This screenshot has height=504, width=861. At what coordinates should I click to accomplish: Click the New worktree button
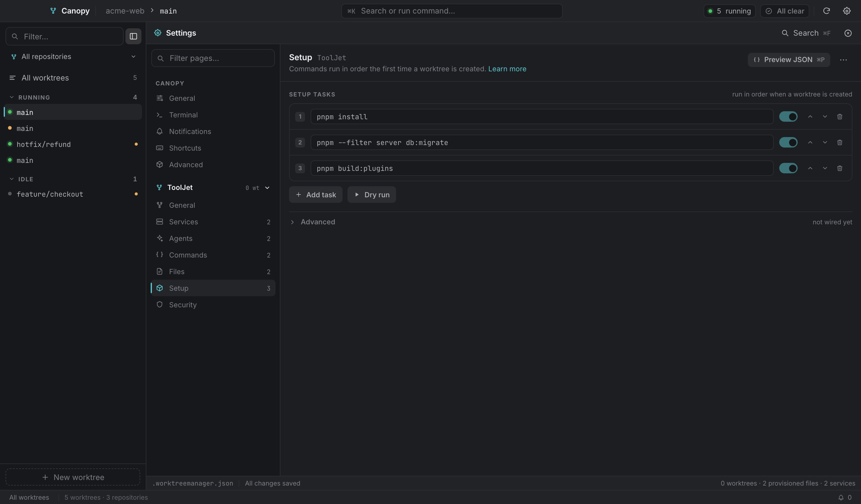click(73, 477)
